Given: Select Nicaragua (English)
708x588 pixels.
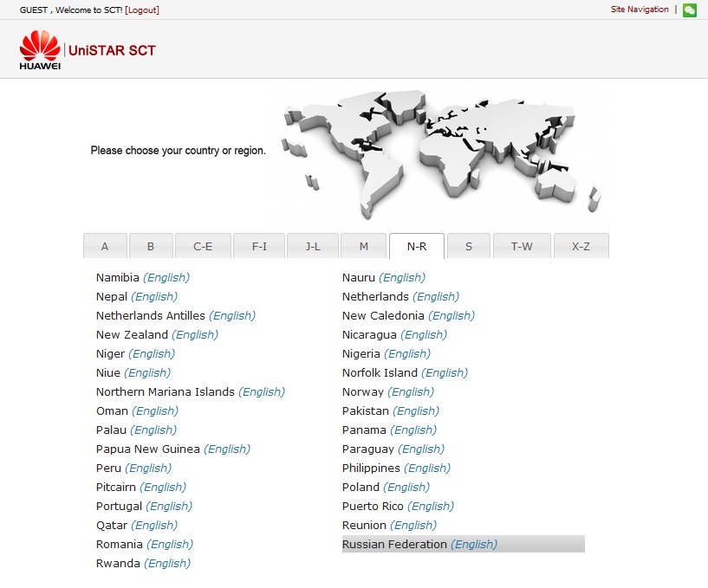Looking at the screenshot, I should [x=394, y=334].
